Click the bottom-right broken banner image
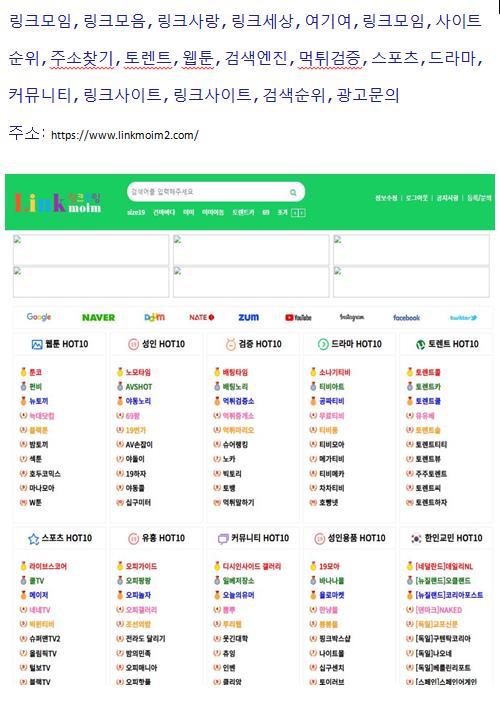500x713 pixels. 411,282
